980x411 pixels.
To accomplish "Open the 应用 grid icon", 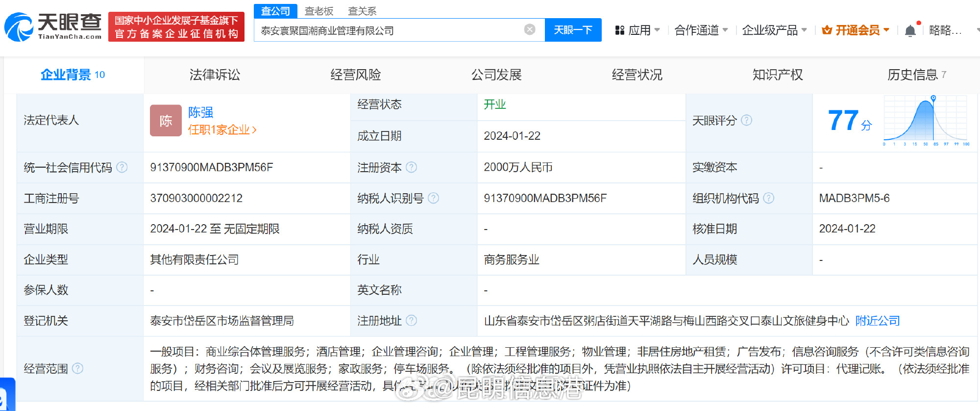I will coord(620,30).
